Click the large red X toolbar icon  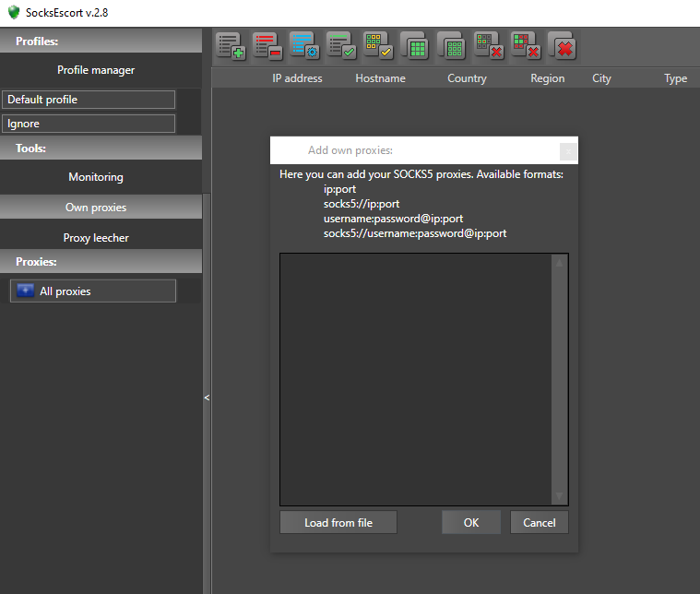point(563,46)
